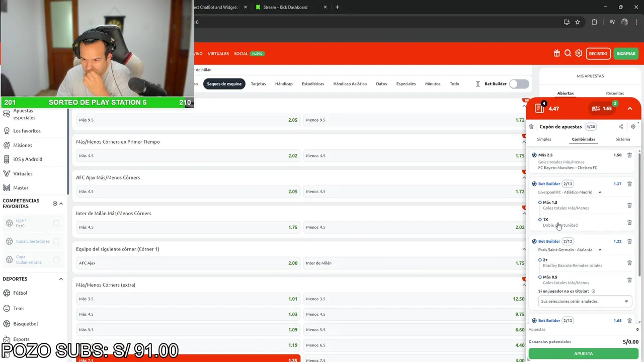Bookmark page with browser star icon
The height and width of the screenshot is (362, 644).
pyautogui.click(x=578, y=22)
